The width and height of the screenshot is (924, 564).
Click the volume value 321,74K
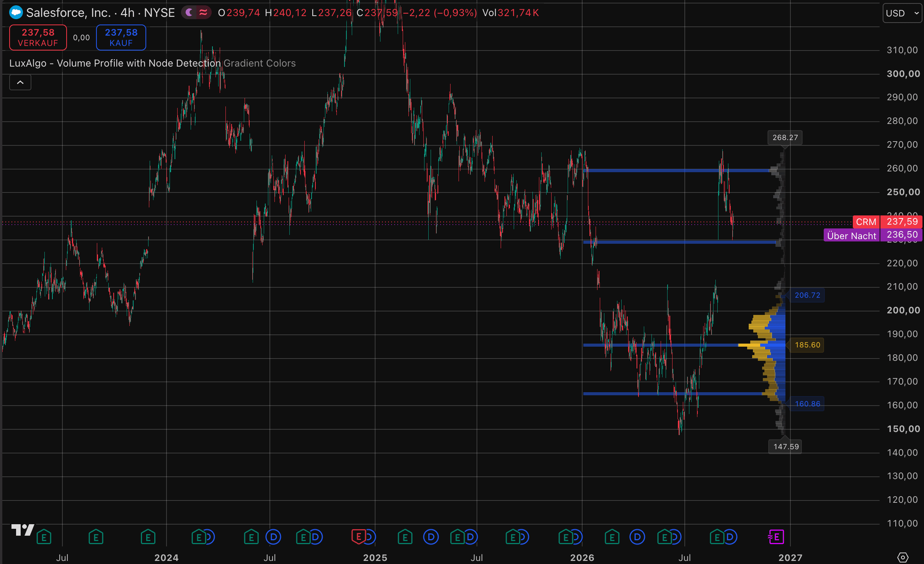pyautogui.click(x=518, y=13)
